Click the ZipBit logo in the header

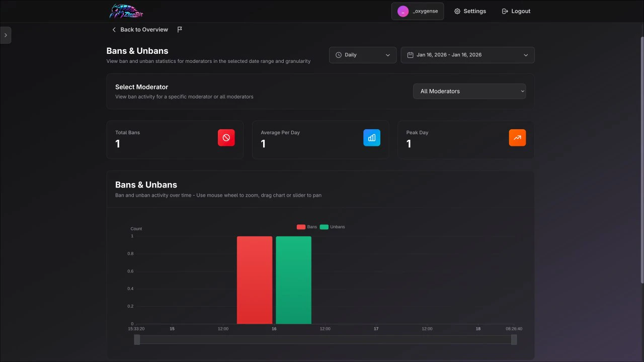tap(126, 11)
